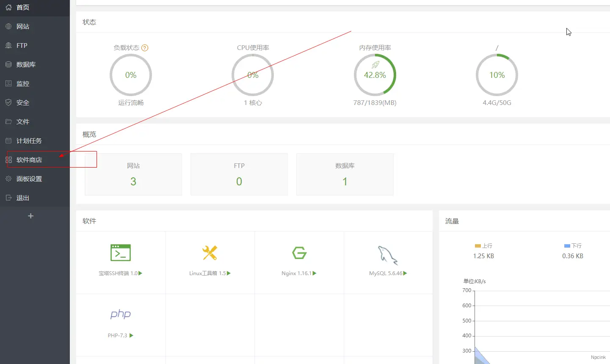Click the orange 上行 legend marker
Viewport: 610px width, 364px height.
478,246
